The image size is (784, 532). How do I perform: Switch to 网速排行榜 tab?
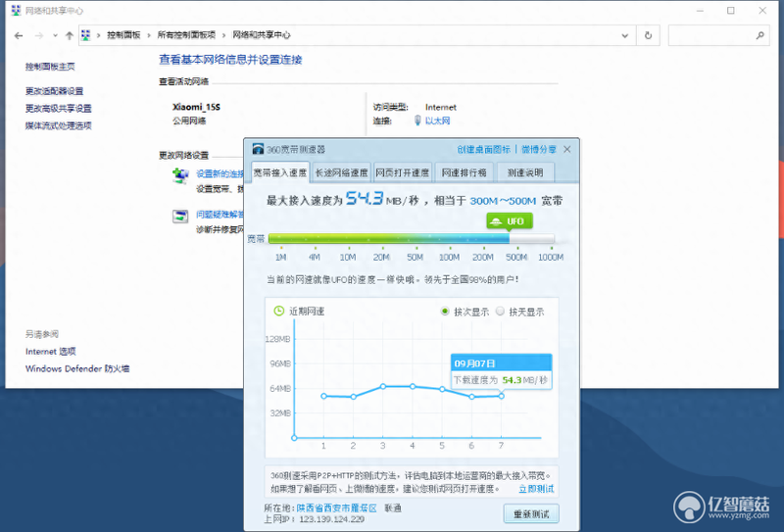click(x=464, y=172)
